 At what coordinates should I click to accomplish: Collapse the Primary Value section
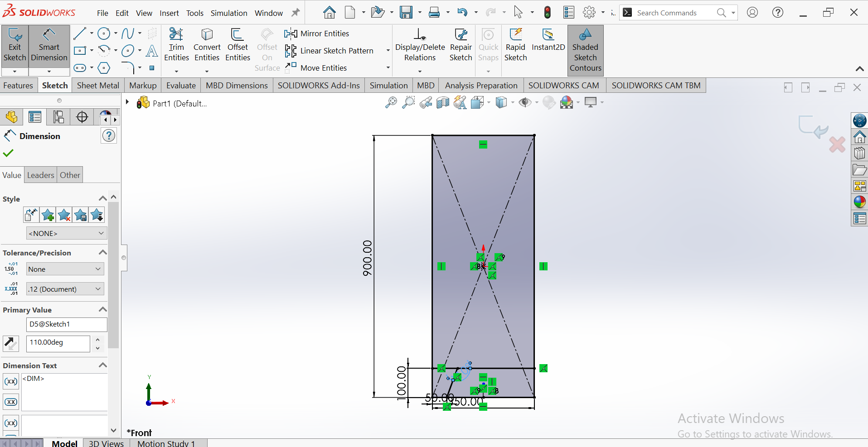coord(103,309)
